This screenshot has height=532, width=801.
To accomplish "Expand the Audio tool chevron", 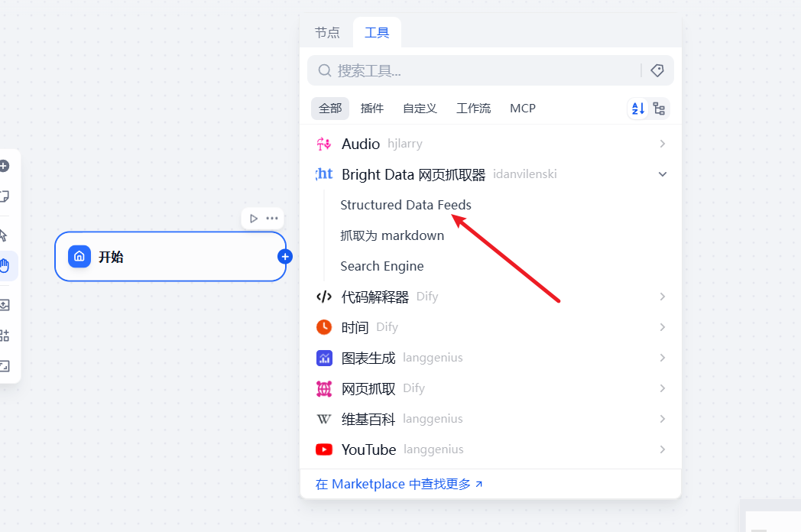I will point(663,144).
